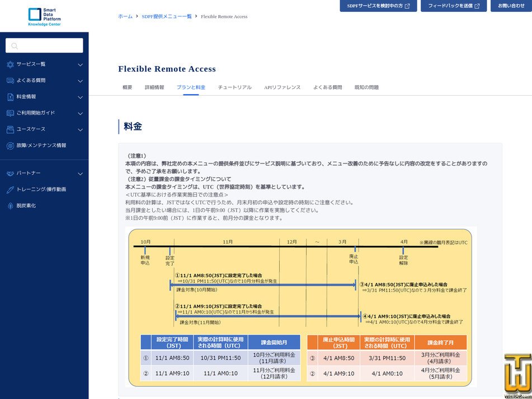Viewport: 532px width, 399px height.
Task: Select the プランと料金 tab
Action: click(x=191, y=87)
